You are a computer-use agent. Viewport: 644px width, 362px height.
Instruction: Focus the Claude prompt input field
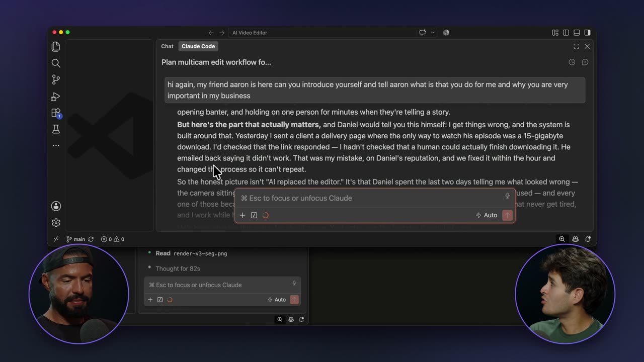371,198
